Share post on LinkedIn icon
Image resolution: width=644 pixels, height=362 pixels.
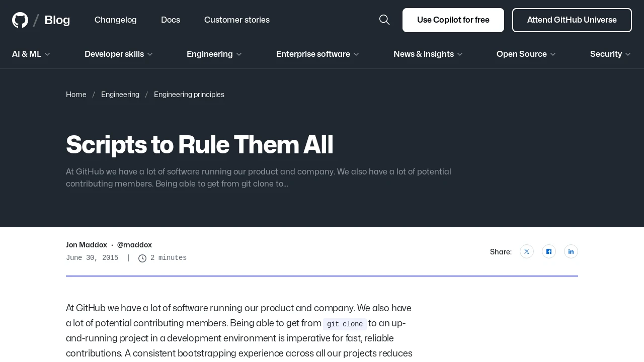(571, 251)
